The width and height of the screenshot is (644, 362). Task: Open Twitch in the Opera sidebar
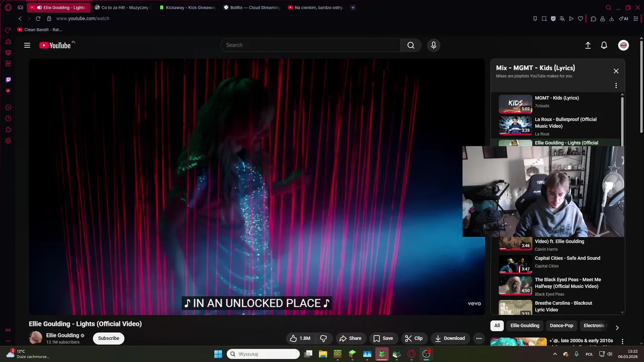[x=8, y=79]
